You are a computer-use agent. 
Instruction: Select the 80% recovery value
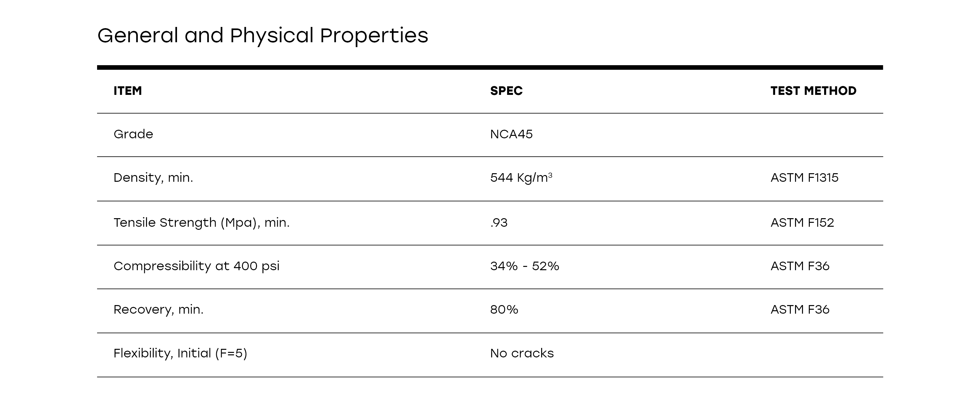504,309
